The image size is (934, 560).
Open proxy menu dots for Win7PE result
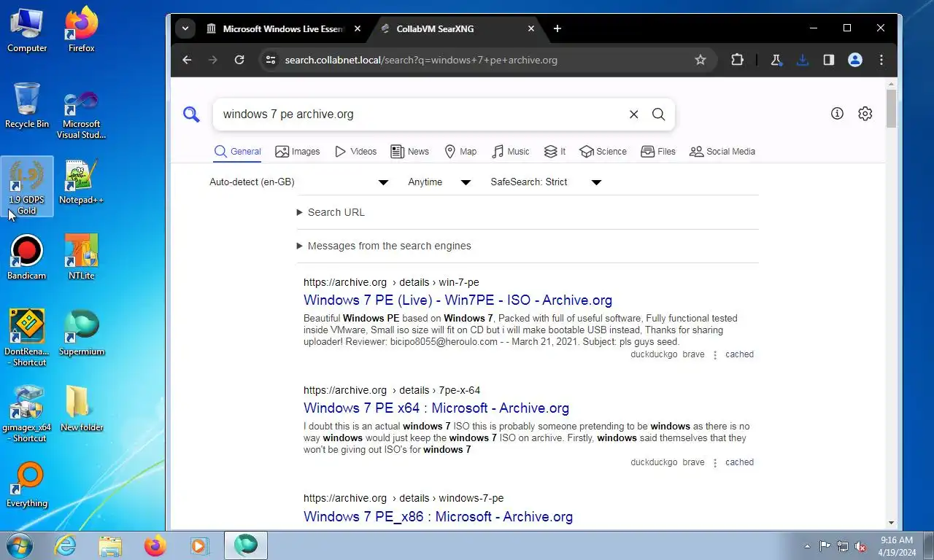tap(715, 355)
